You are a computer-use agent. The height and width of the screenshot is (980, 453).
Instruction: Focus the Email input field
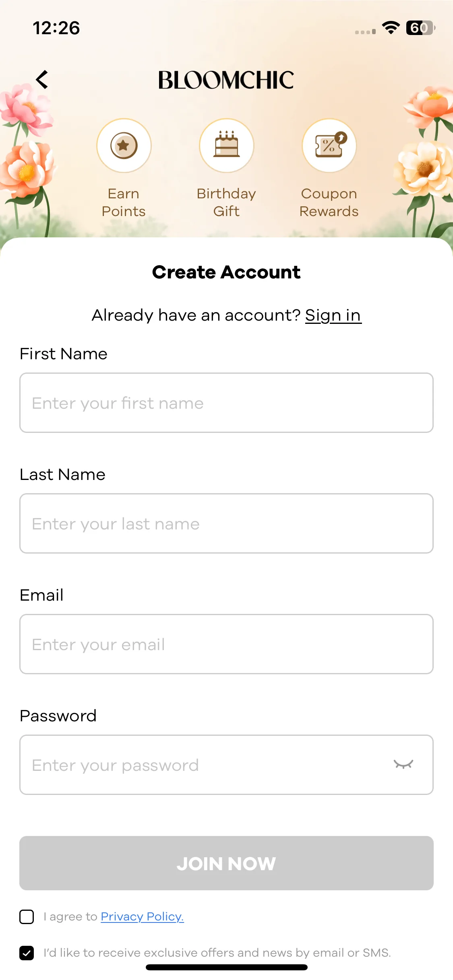tap(226, 644)
